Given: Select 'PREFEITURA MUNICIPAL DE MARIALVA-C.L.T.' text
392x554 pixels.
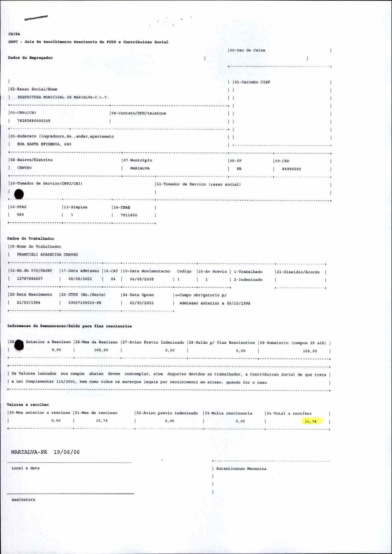Looking at the screenshot, I should [x=63, y=97].
